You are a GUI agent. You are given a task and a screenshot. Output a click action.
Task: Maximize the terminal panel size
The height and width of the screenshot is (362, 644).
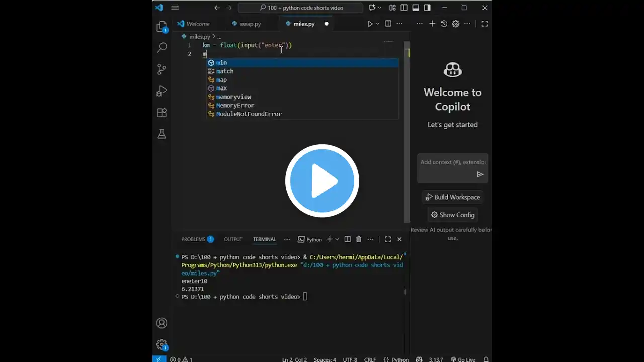[388, 239]
